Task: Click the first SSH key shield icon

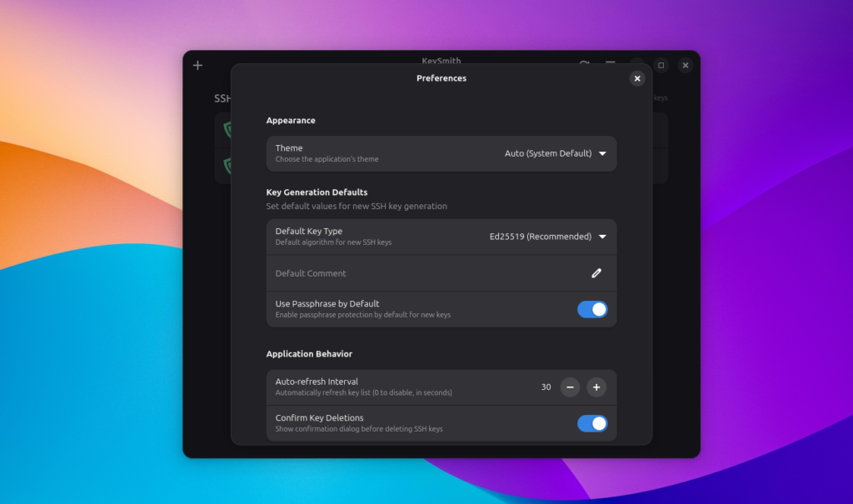Action: tap(227, 130)
